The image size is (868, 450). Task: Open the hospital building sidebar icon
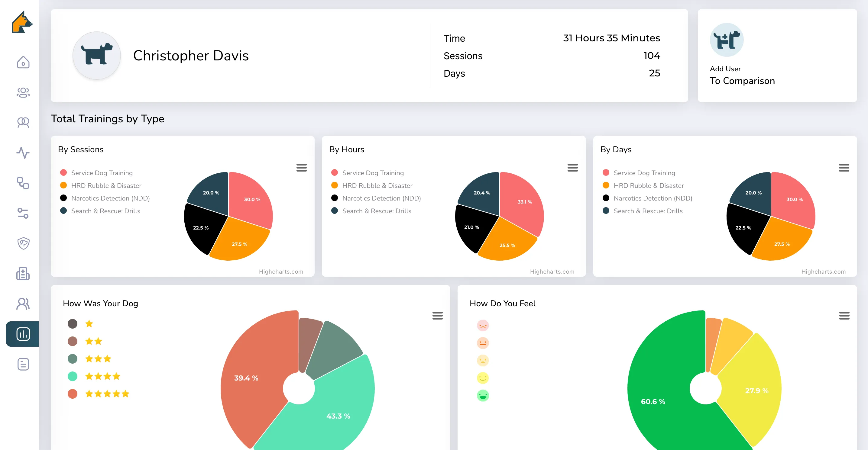tap(23, 274)
